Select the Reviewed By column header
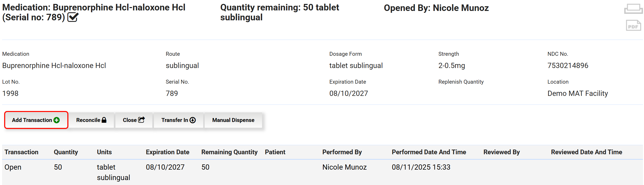The height and width of the screenshot is (185, 644). pyautogui.click(x=501, y=152)
